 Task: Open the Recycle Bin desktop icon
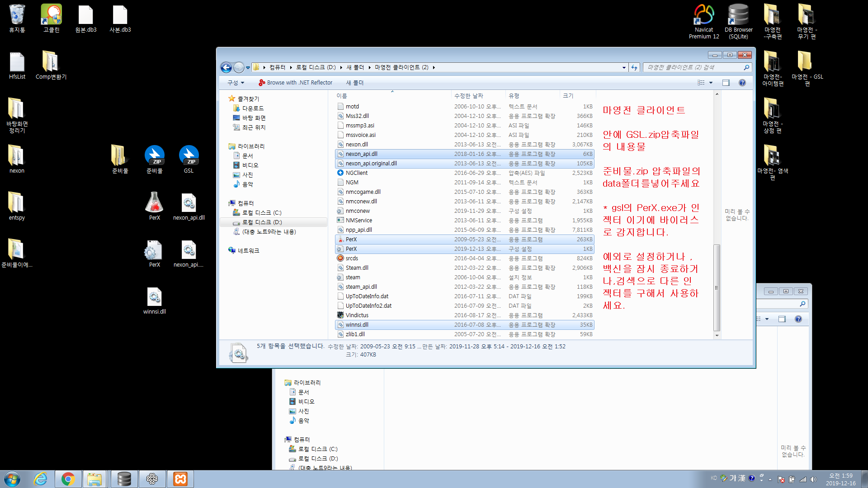17,19
